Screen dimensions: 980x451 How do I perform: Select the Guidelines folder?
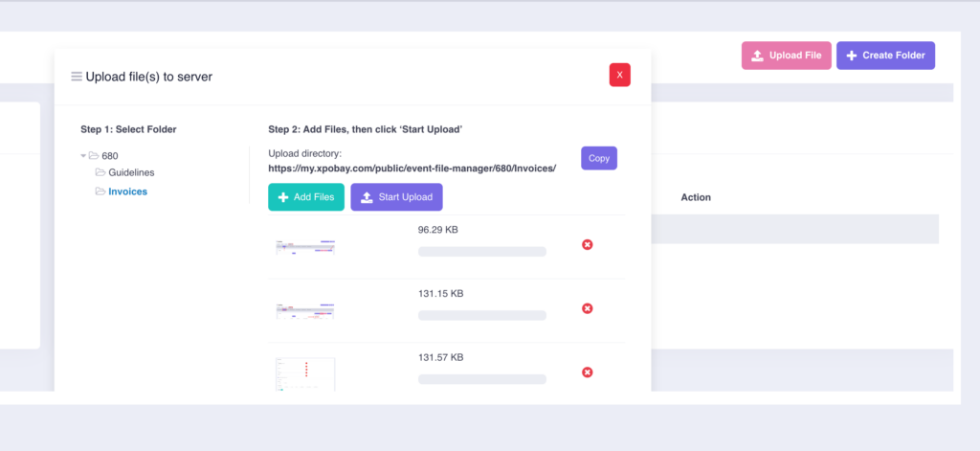coord(130,172)
